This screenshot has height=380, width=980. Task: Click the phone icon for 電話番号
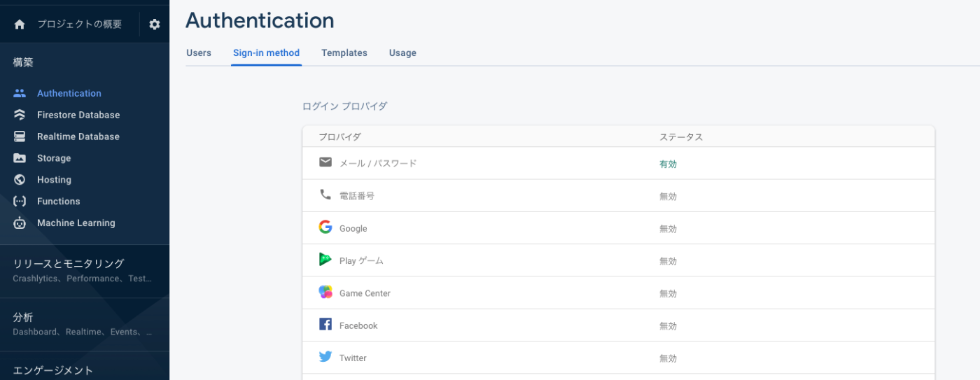(x=325, y=195)
